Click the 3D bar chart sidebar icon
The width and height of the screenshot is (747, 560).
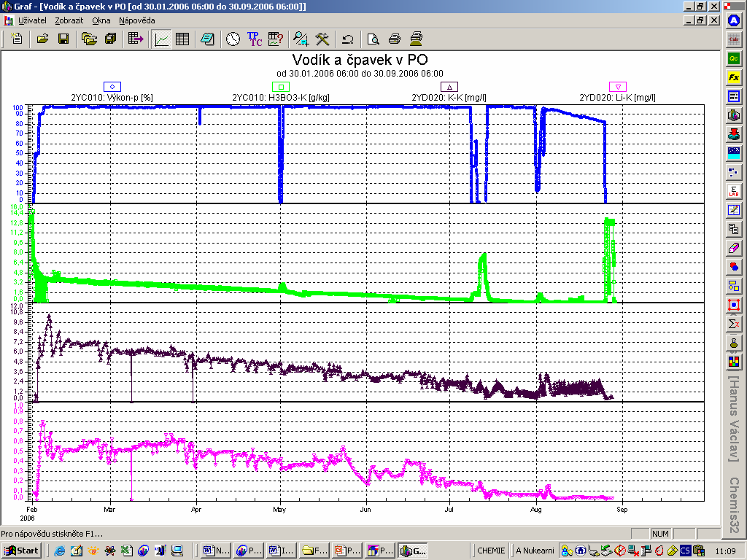734,114
